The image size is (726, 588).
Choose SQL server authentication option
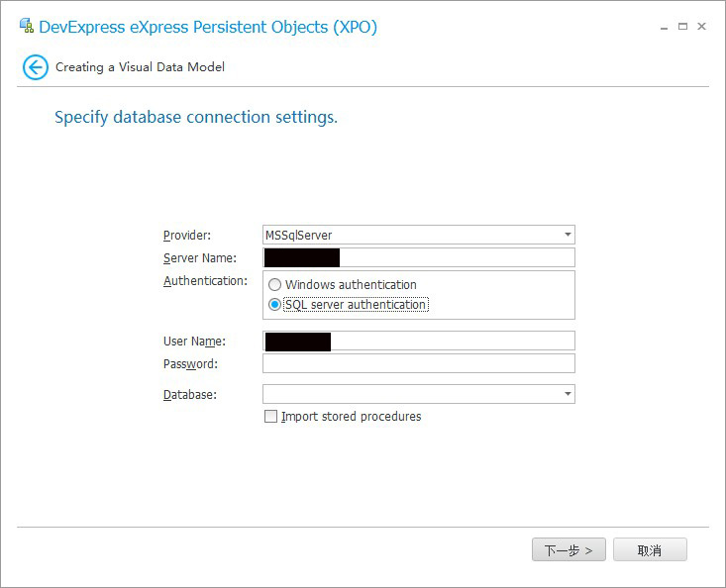pos(275,305)
